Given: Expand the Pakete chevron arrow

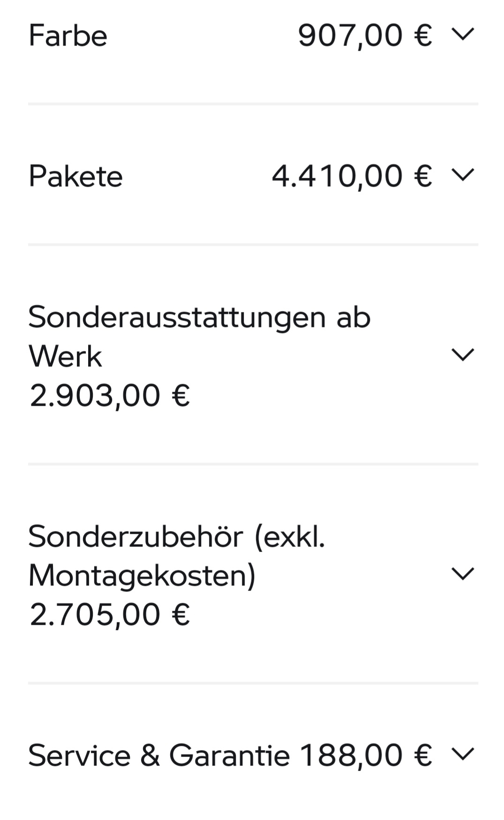Looking at the screenshot, I should pyautogui.click(x=463, y=175).
